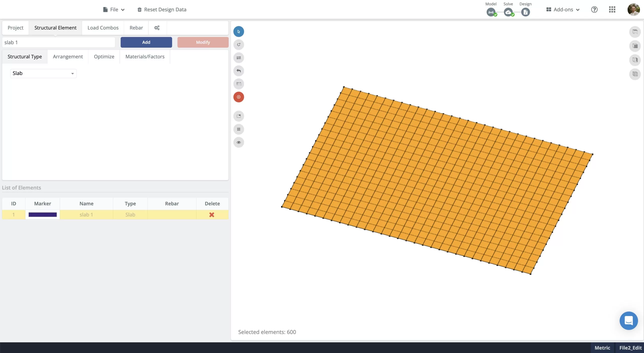Click the Delete column header
644x353 pixels.
click(x=212, y=204)
